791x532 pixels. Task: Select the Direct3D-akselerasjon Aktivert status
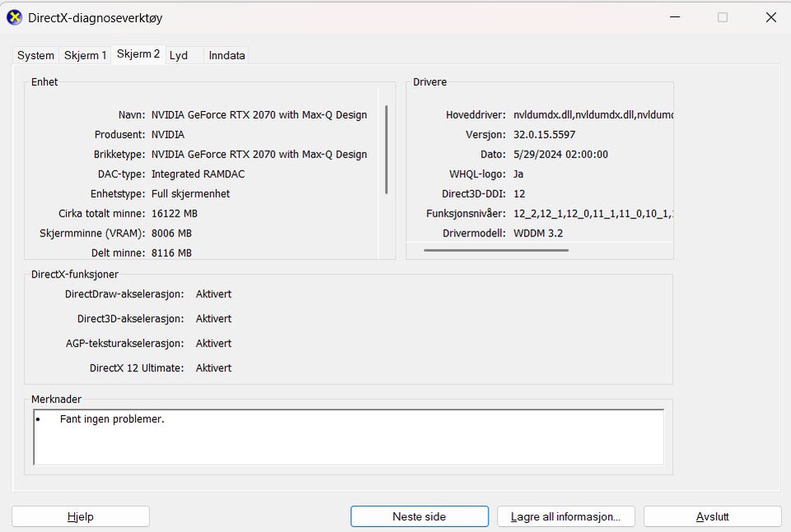pos(213,319)
